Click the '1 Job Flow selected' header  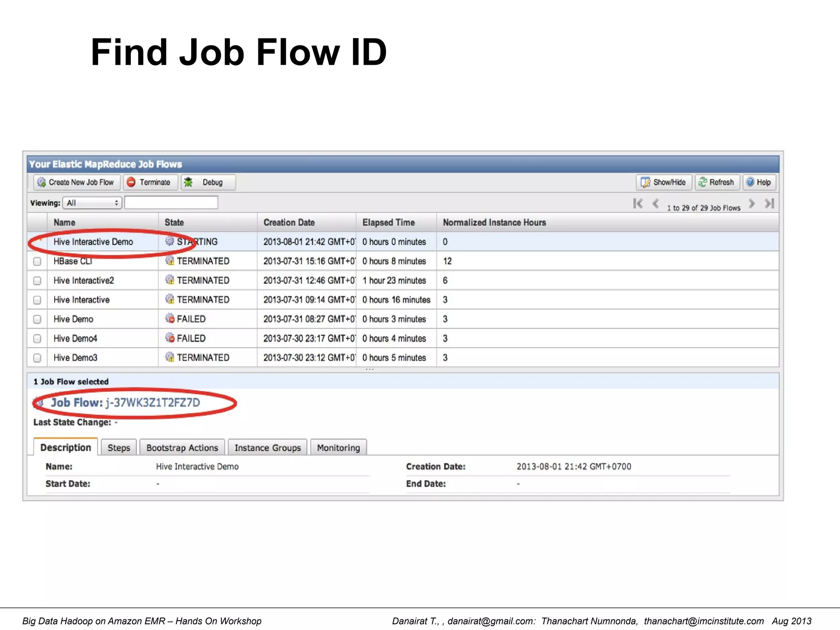pyautogui.click(x=71, y=381)
